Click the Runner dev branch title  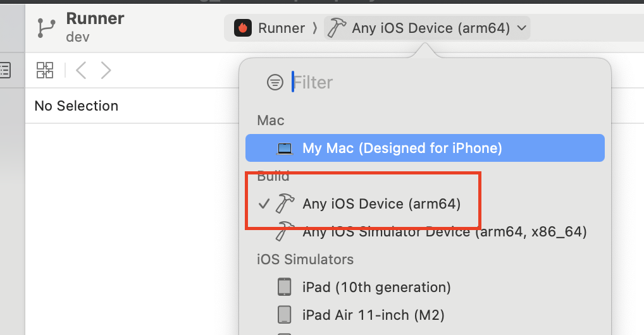tap(95, 28)
